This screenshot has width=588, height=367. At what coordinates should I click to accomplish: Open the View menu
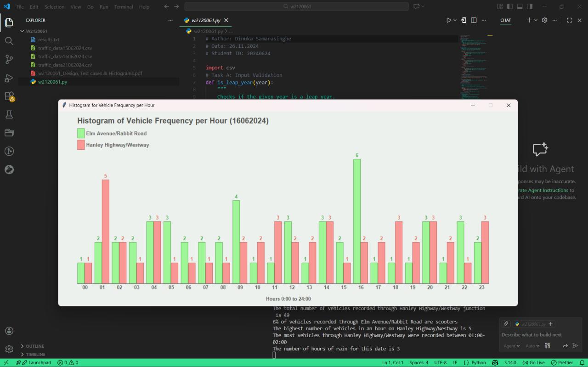click(x=76, y=7)
